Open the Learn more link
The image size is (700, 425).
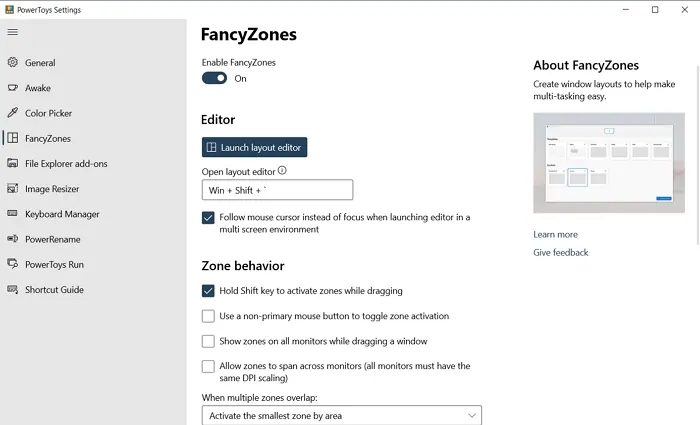pyautogui.click(x=555, y=234)
